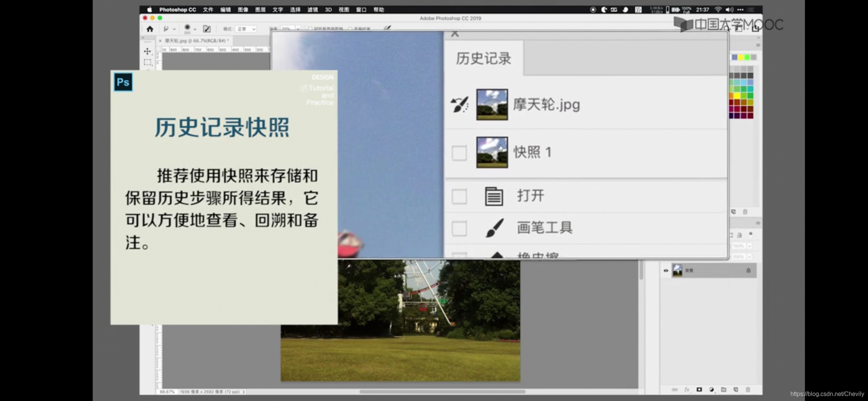
Task: Click the history brush source icon beside 摩天轮.jpg
Action: [459, 104]
